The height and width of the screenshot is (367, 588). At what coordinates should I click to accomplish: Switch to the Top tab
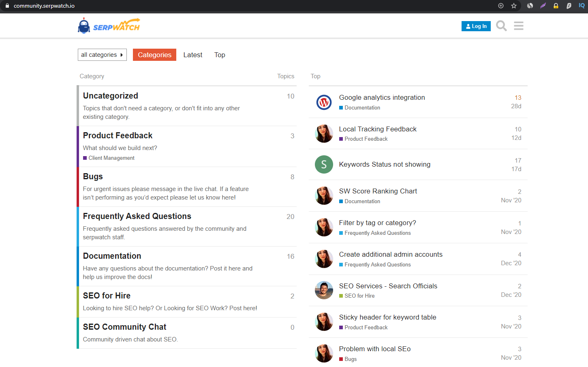pos(220,55)
